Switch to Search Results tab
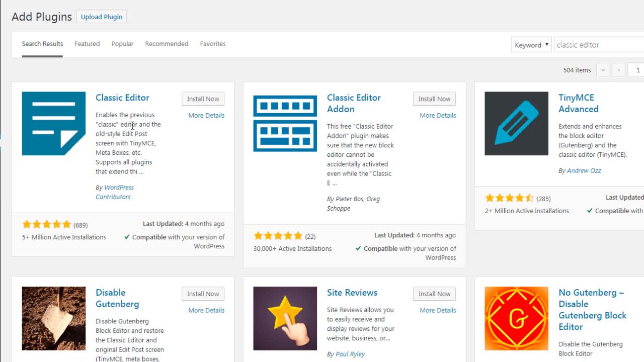Image resolution: width=644 pixels, height=362 pixels. (42, 44)
